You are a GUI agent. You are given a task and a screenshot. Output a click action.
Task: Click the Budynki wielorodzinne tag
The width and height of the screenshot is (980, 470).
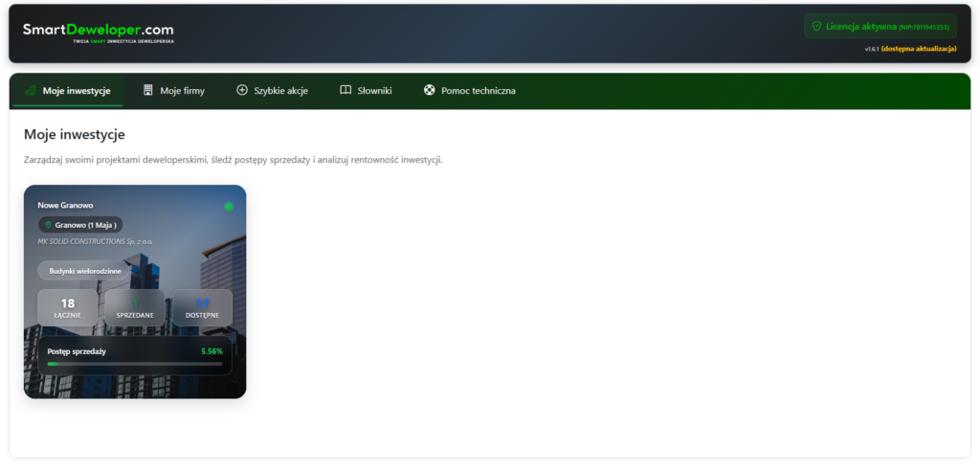(86, 271)
